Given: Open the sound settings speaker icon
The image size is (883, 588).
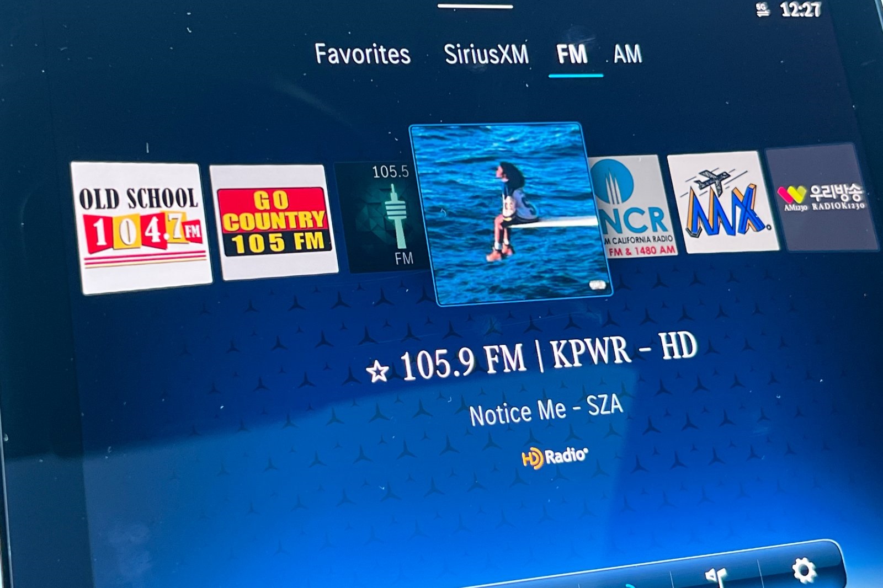Looking at the screenshot, I should (716, 576).
